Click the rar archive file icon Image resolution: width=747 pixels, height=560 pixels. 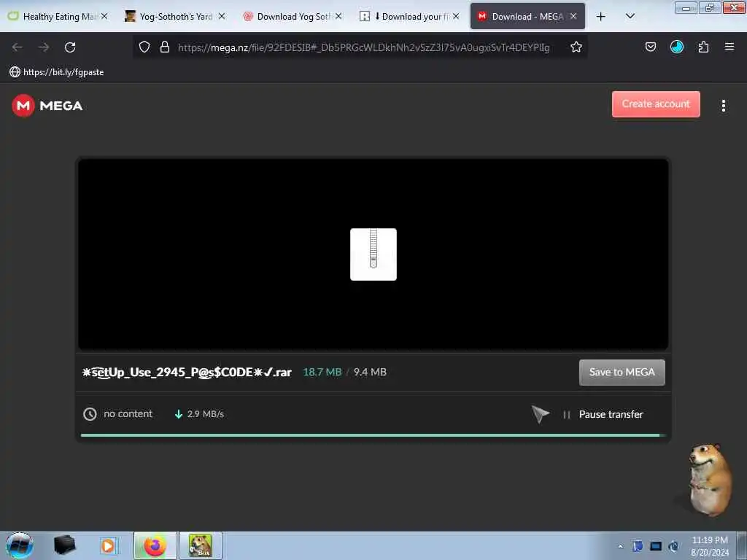[373, 254]
